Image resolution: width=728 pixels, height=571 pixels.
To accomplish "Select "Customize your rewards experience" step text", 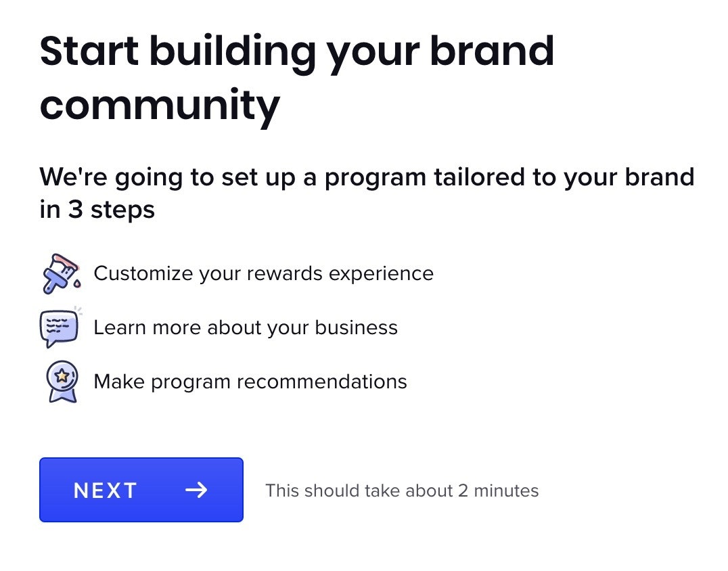I will coord(263,273).
